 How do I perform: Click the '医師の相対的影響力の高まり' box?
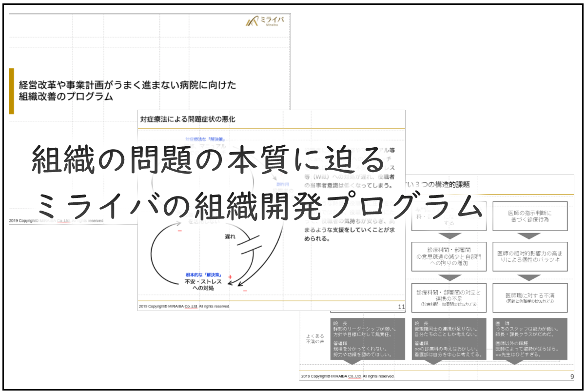[x=530, y=256]
